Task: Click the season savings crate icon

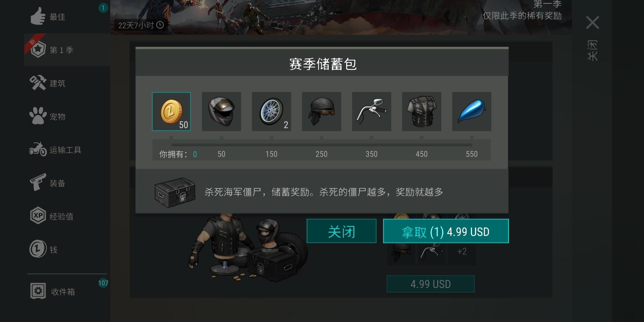Action: pyautogui.click(x=175, y=192)
